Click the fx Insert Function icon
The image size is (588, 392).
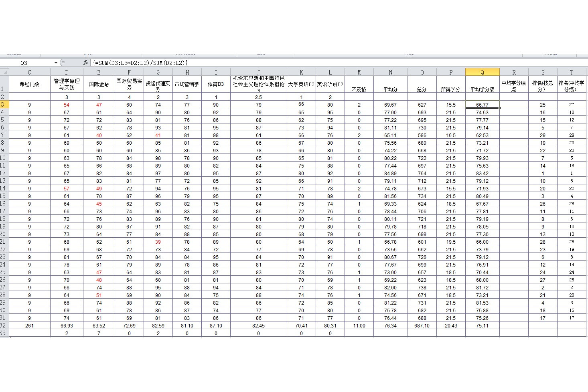[x=85, y=63]
